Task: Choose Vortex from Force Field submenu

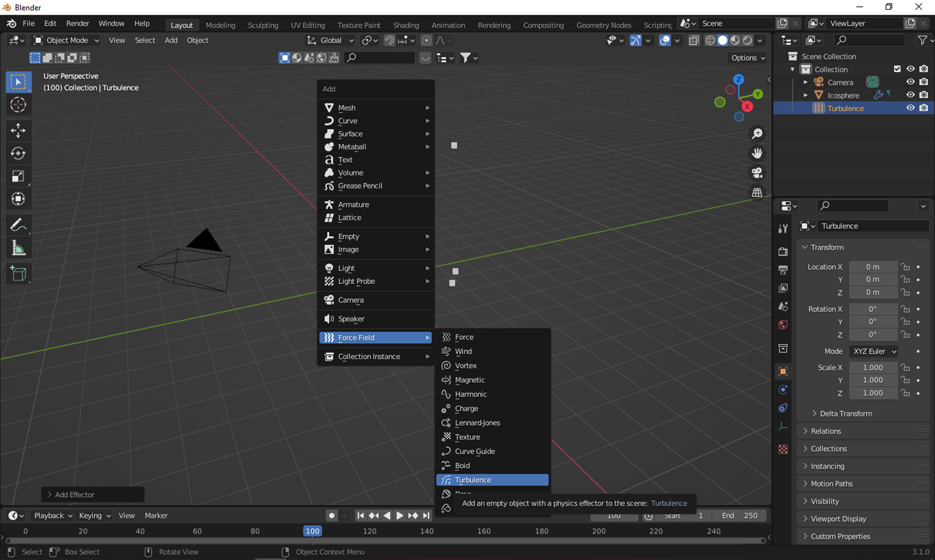Action: point(492,366)
